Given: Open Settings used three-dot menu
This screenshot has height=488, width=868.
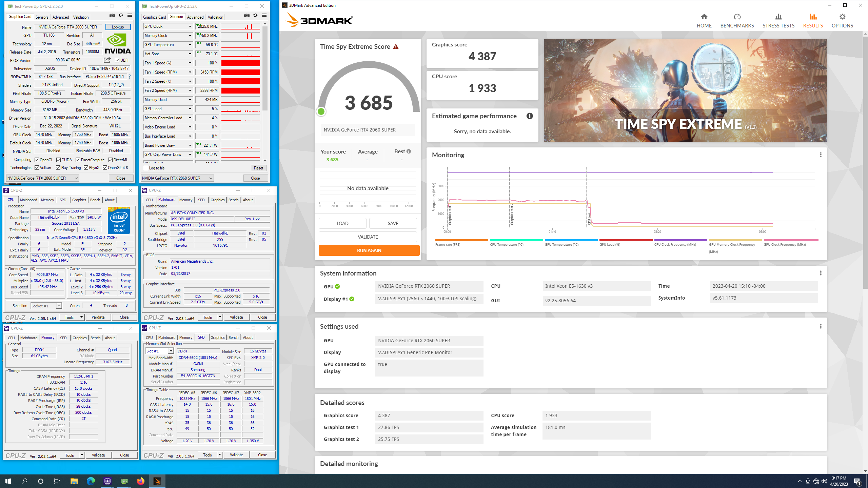Looking at the screenshot, I should (x=821, y=326).
